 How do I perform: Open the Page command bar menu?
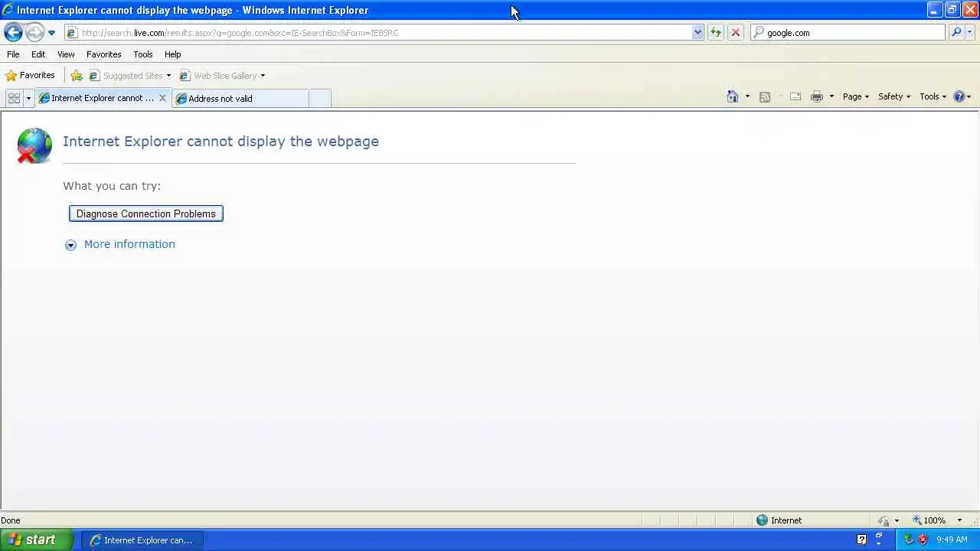856,96
